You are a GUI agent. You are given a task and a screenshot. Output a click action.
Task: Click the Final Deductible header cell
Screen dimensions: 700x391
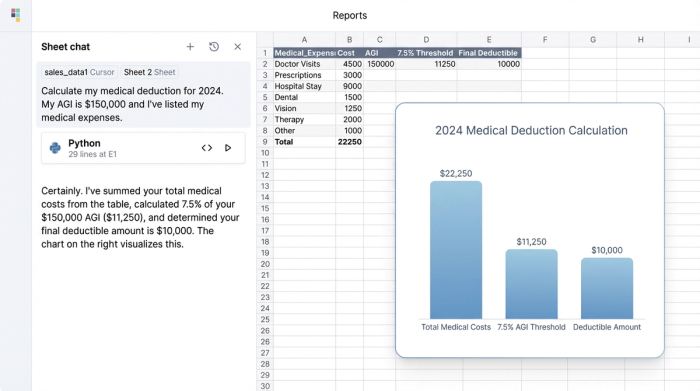(x=489, y=53)
